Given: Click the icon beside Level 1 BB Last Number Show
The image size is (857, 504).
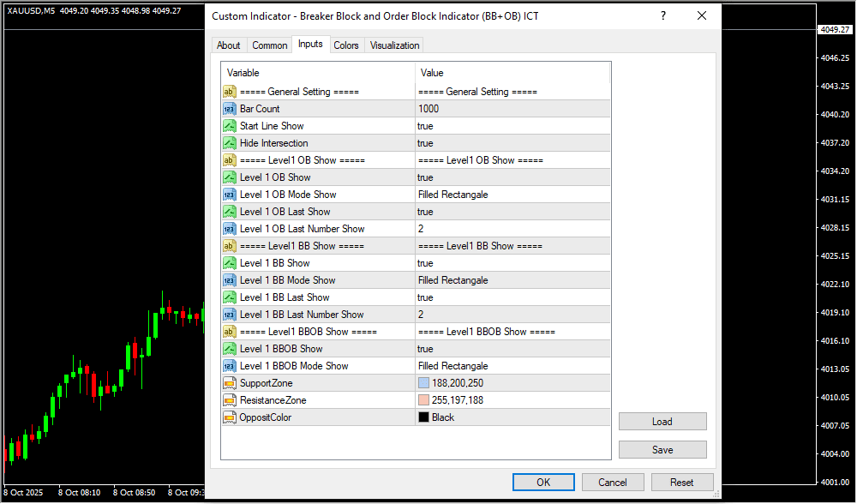Looking at the screenshot, I should coord(230,315).
